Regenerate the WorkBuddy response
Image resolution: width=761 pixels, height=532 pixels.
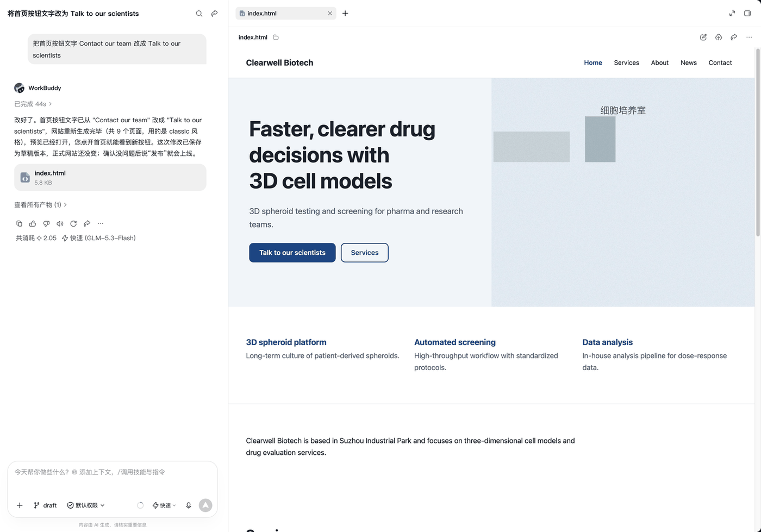tap(73, 223)
